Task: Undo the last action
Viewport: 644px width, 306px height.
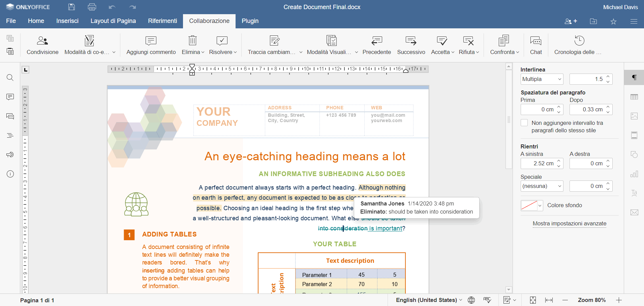Action: point(112,7)
